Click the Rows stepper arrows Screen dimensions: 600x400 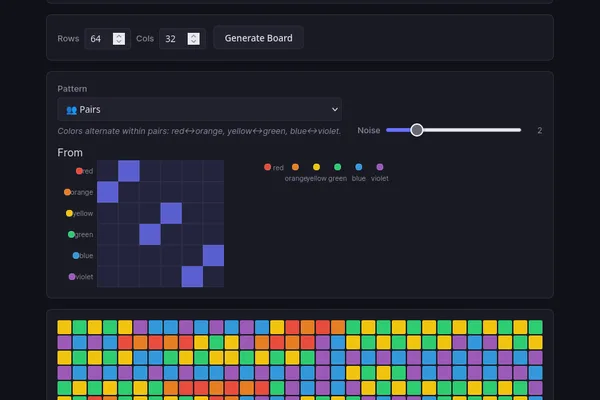tap(119, 39)
